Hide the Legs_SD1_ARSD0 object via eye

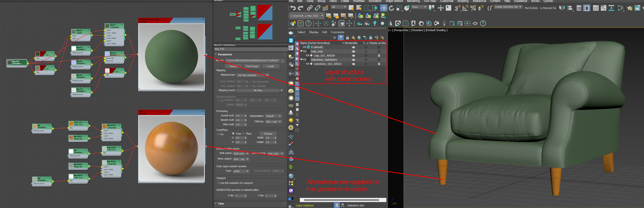click(x=308, y=56)
